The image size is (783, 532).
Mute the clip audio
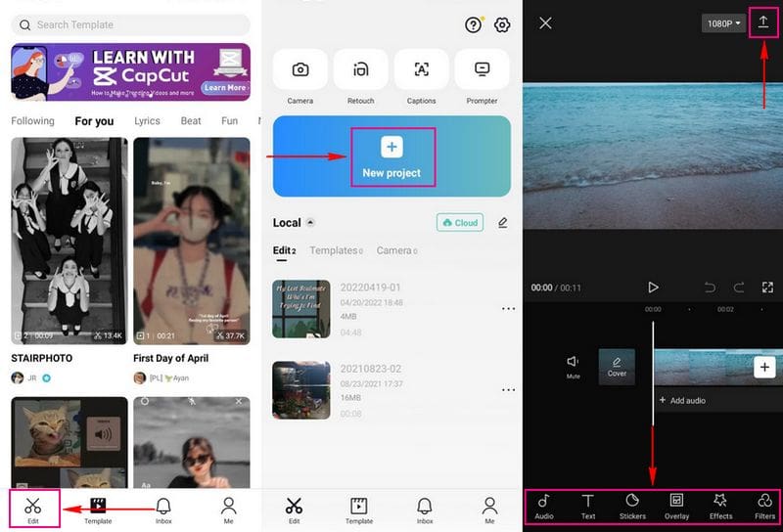coord(573,367)
